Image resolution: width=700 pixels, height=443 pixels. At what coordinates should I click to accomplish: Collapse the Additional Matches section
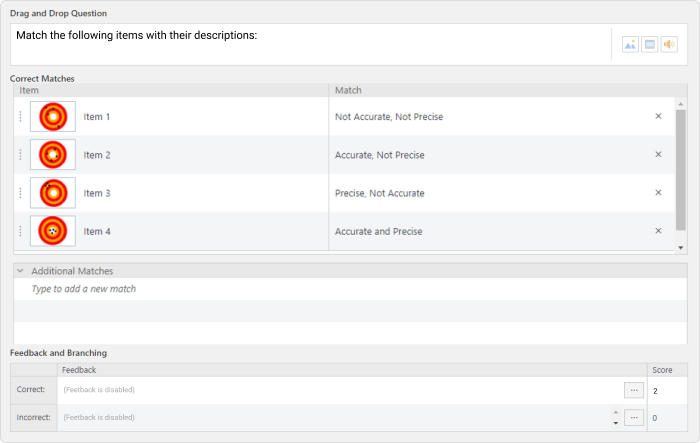click(20, 271)
